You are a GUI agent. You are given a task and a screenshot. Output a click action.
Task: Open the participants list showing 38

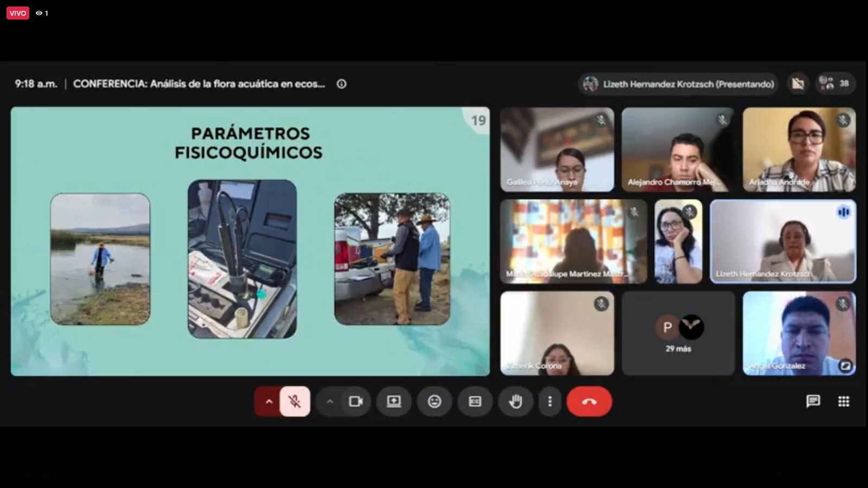pos(836,84)
